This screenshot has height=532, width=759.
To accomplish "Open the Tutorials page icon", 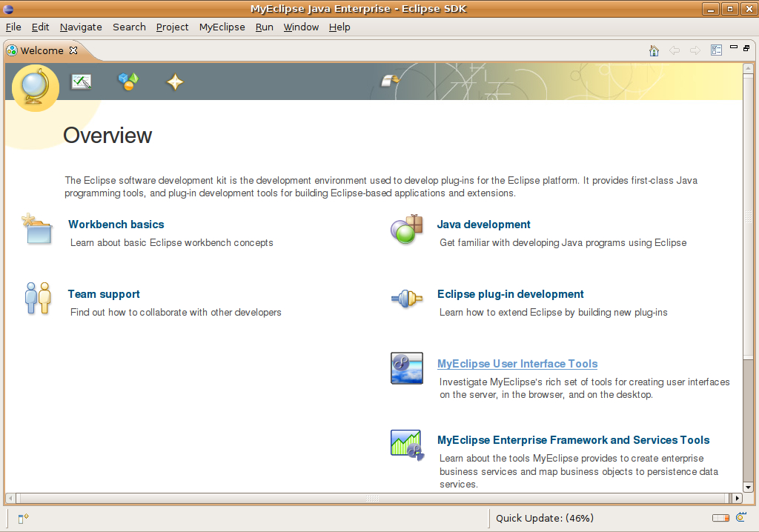I will point(82,82).
